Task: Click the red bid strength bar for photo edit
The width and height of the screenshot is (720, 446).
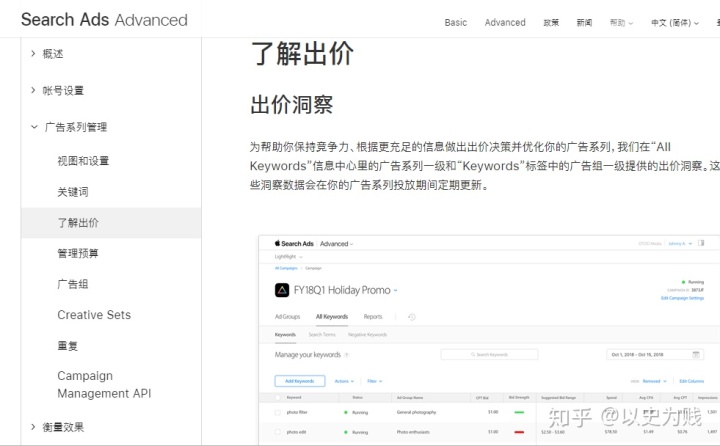Action: (x=518, y=432)
